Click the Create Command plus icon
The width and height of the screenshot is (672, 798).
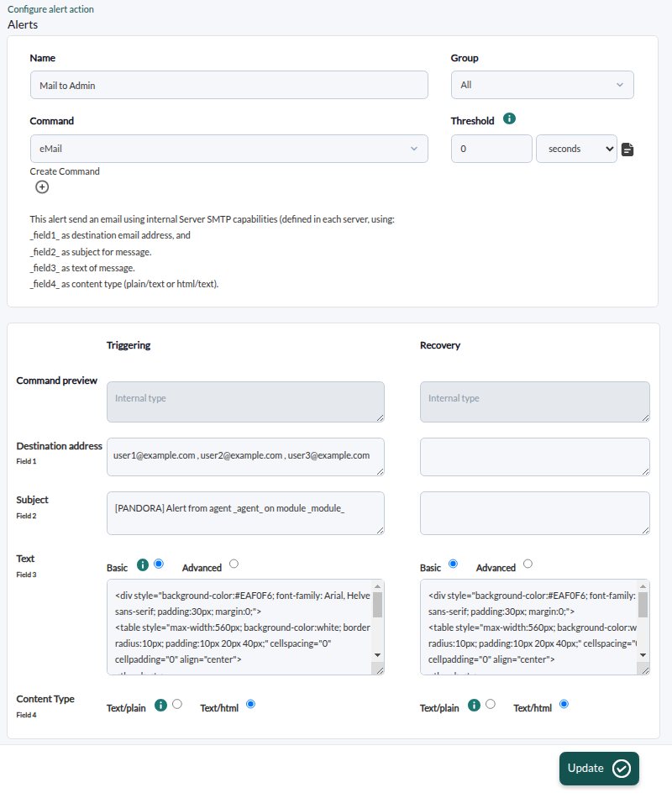42,187
